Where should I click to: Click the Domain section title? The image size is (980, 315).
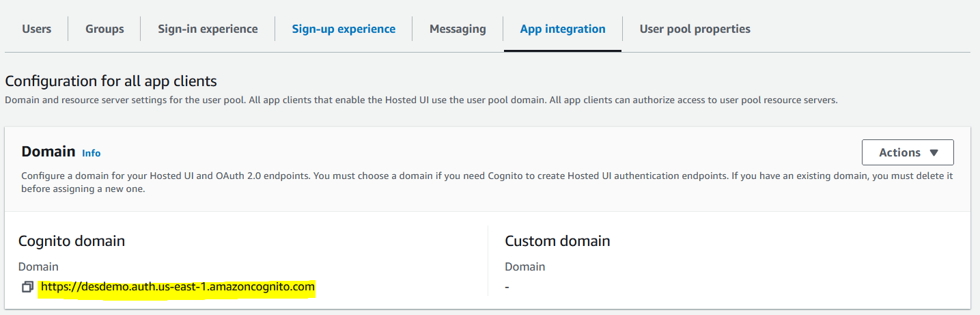click(x=48, y=152)
